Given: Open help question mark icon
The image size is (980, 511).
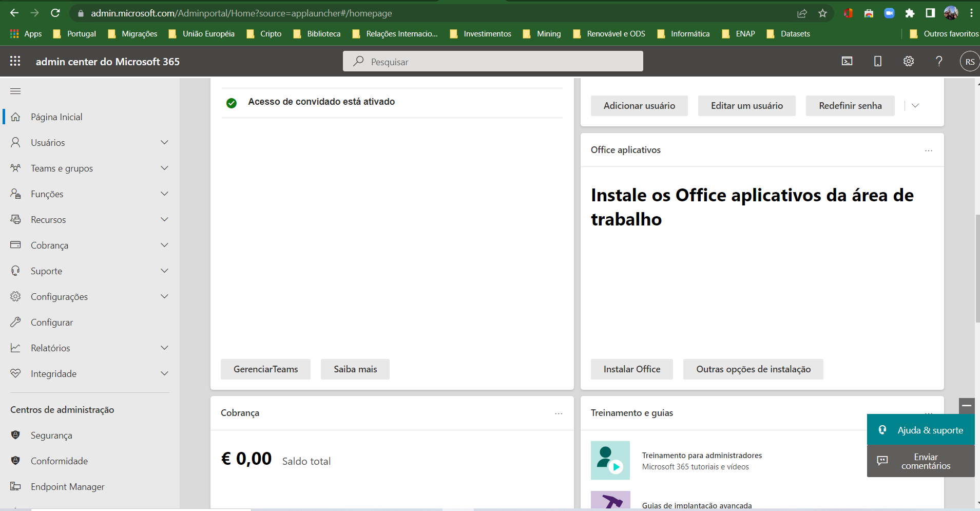Looking at the screenshot, I should pyautogui.click(x=939, y=61).
